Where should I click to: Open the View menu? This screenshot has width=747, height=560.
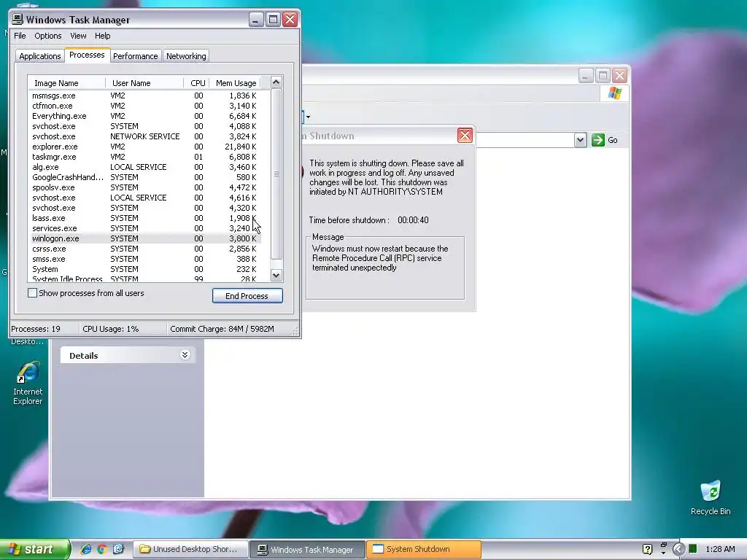tap(78, 36)
